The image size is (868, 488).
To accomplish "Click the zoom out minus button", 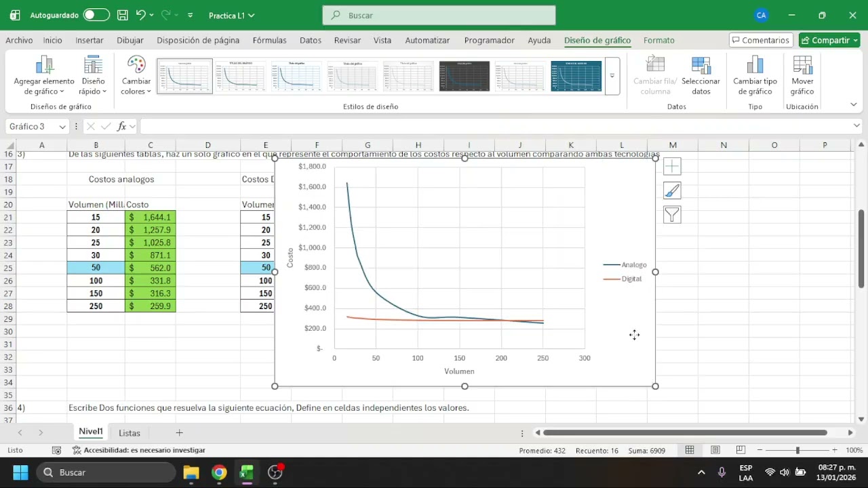I will pos(759,450).
